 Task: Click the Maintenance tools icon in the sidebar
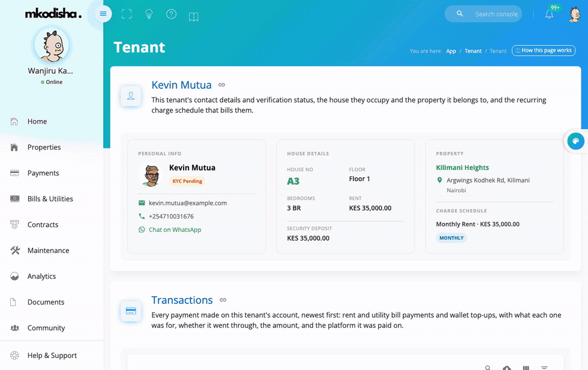click(x=14, y=250)
